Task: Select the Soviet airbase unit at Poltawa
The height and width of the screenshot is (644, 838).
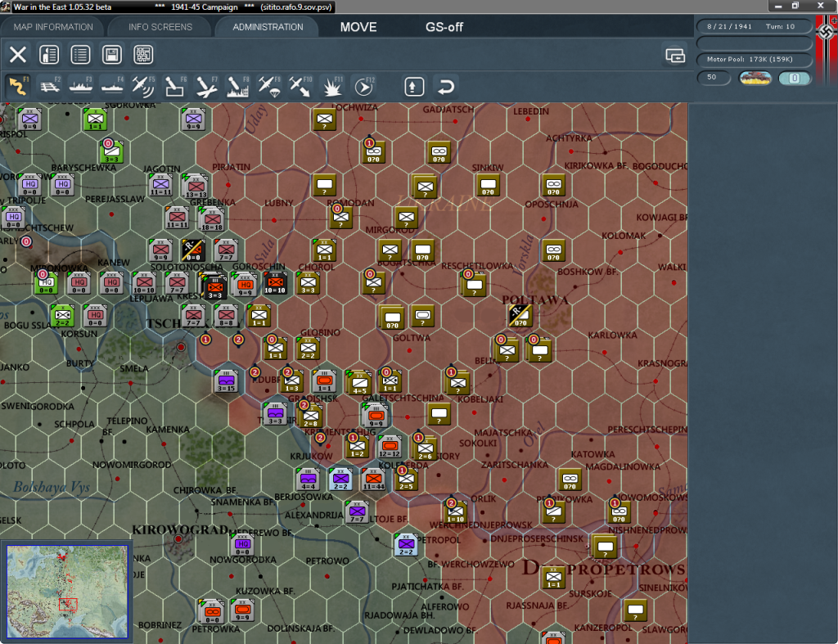Action: tap(520, 315)
